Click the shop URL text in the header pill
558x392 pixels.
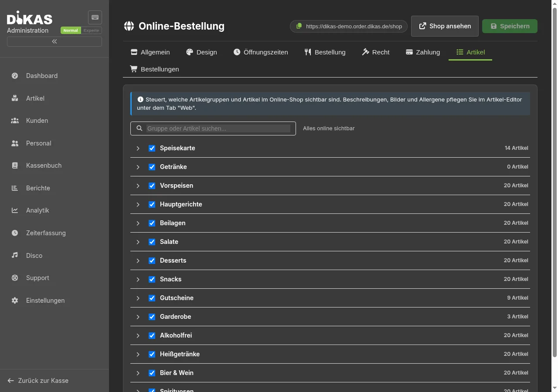click(x=354, y=26)
